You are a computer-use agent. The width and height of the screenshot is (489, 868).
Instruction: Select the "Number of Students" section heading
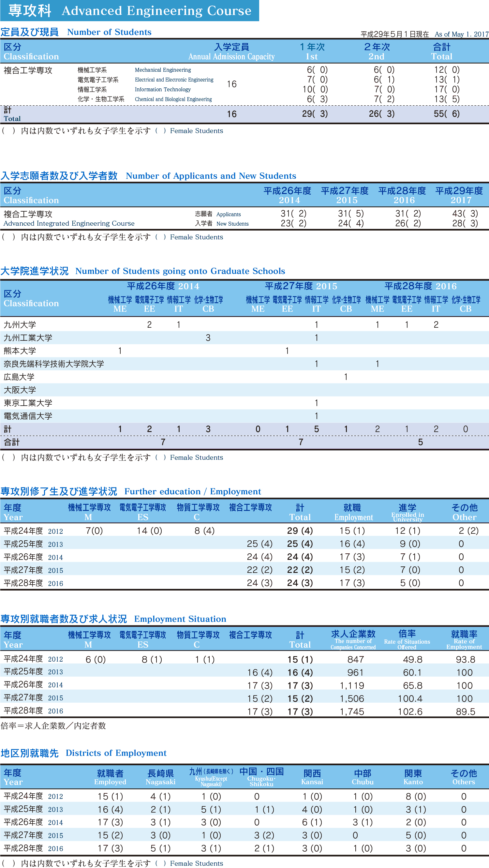[109, 32]
